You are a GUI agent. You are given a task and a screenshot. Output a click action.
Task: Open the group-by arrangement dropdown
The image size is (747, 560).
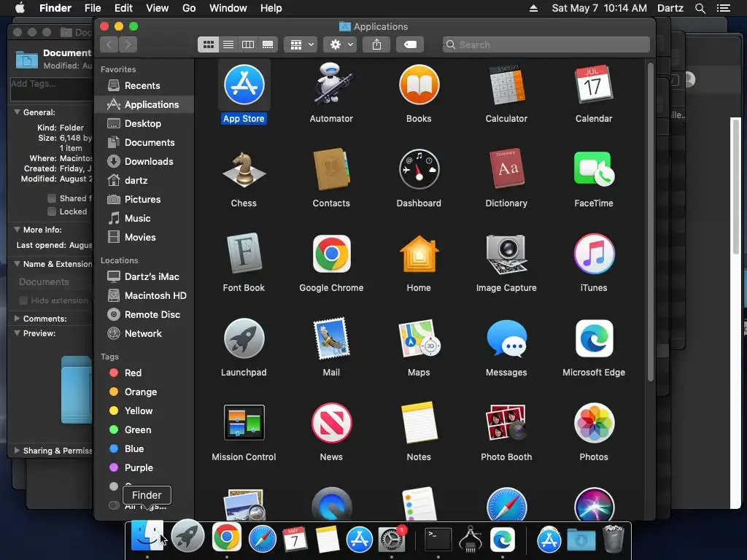click(x=301, y=44)
